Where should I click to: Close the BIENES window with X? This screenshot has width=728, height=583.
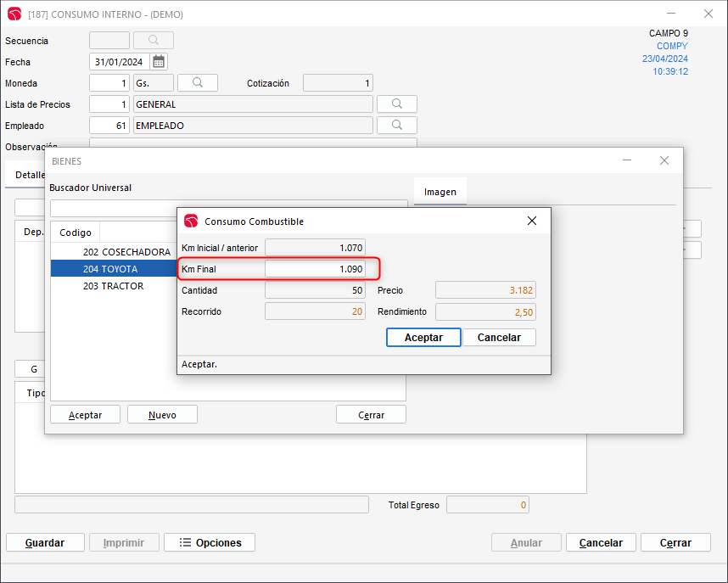(x=664, y=160)
